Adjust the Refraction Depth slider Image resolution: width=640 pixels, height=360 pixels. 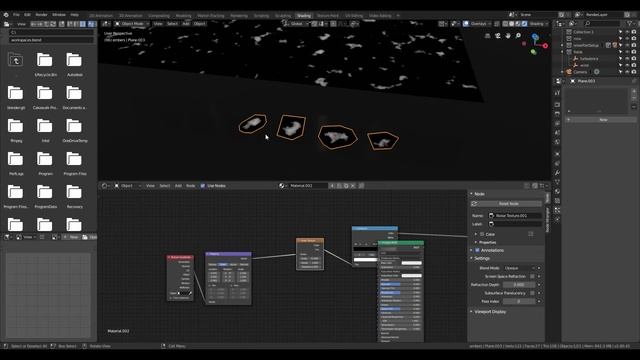[519, 284]
